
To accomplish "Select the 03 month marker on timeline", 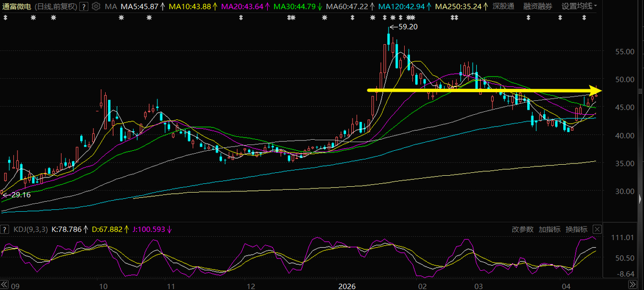I will click(x=477, y=285).
